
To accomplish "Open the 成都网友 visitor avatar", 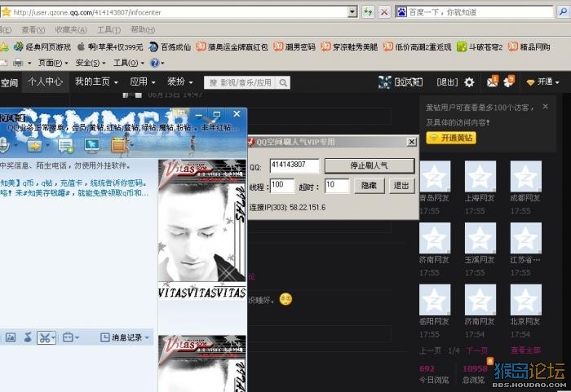I will tap(525, 176).
